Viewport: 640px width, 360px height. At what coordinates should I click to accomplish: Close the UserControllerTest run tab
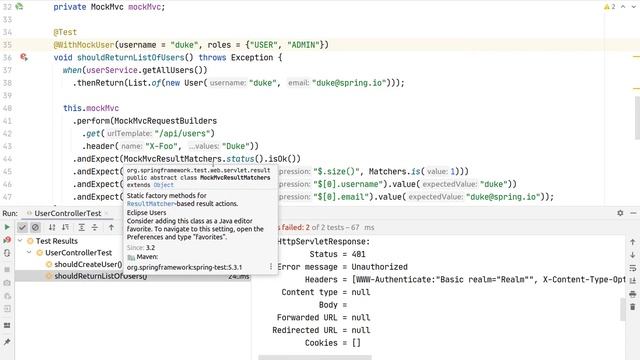click(x=107, y=213)
